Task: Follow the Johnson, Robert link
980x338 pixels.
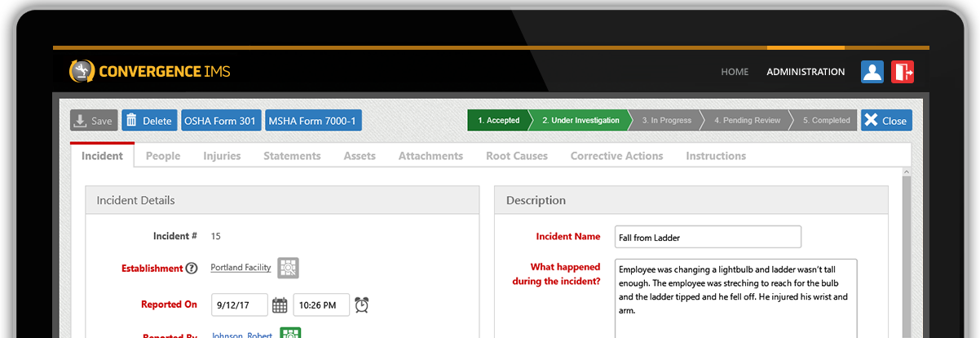Action: (x=241, y=335)
